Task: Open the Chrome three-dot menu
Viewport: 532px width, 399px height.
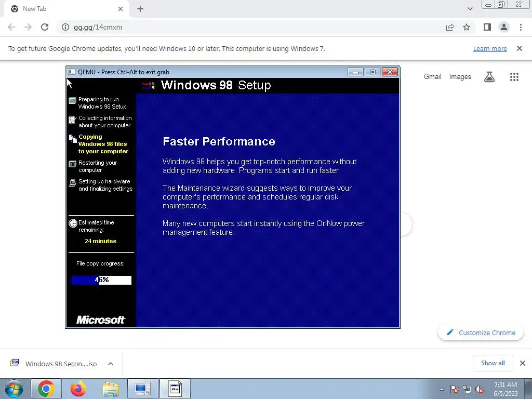Action: point(521,27)
